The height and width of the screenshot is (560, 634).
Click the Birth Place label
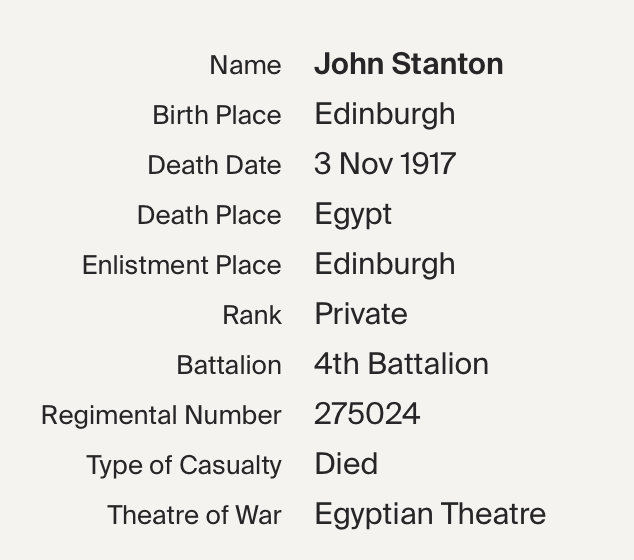coord(217,115)
